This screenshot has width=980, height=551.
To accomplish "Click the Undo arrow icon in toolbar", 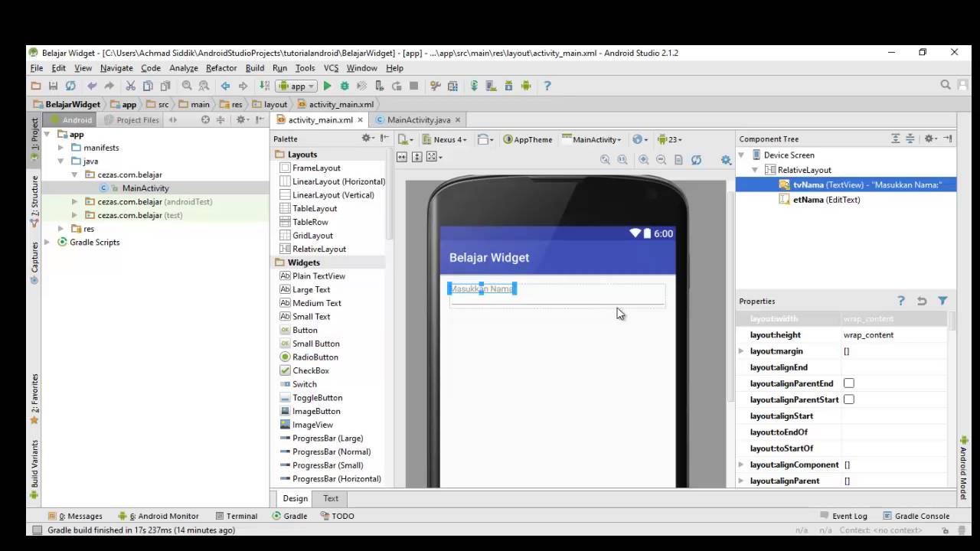I will tap(92, 86).
